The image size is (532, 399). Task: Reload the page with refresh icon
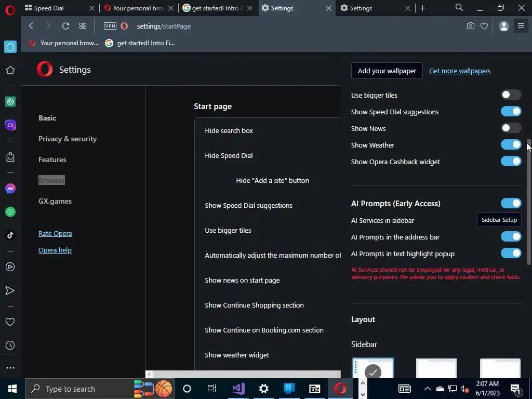coord(65,26)
